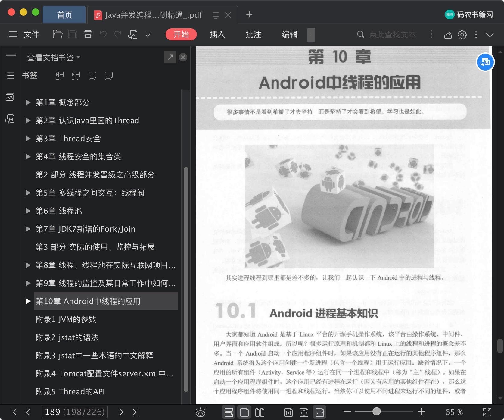The width and height of the screenshot is (504, 420).
Task: Click the print icon in toolbar
Action: click(88, 34)
